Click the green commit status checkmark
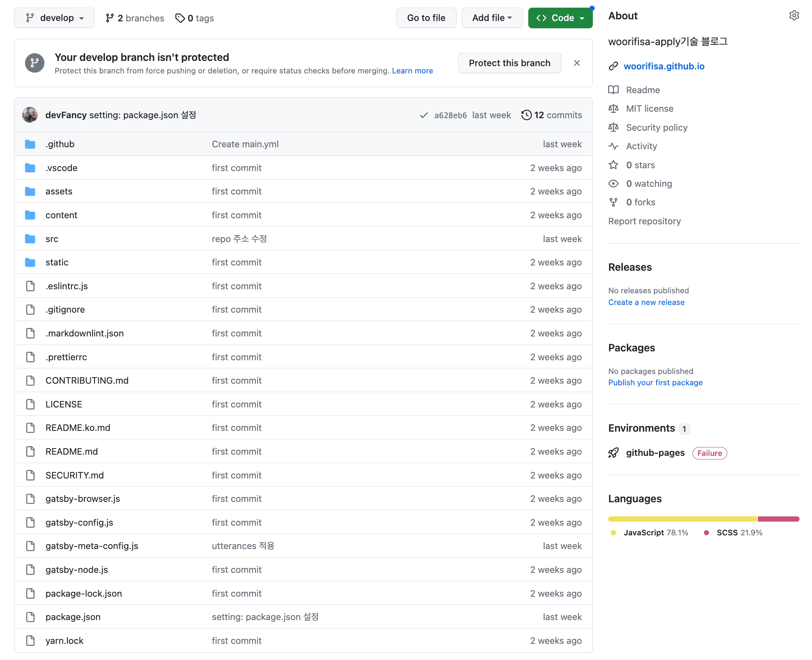 423,115
